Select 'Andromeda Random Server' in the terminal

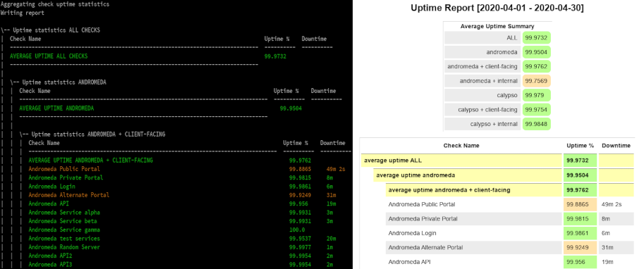(64, 247)
